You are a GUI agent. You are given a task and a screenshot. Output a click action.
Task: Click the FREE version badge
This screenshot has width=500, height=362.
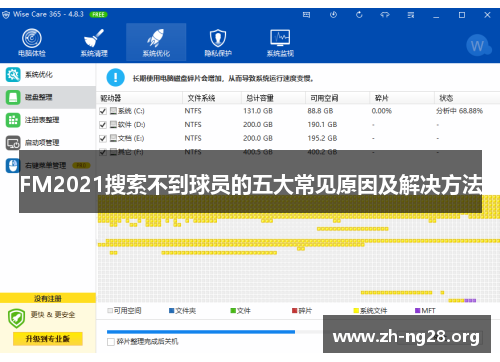(x=98, y=15)
